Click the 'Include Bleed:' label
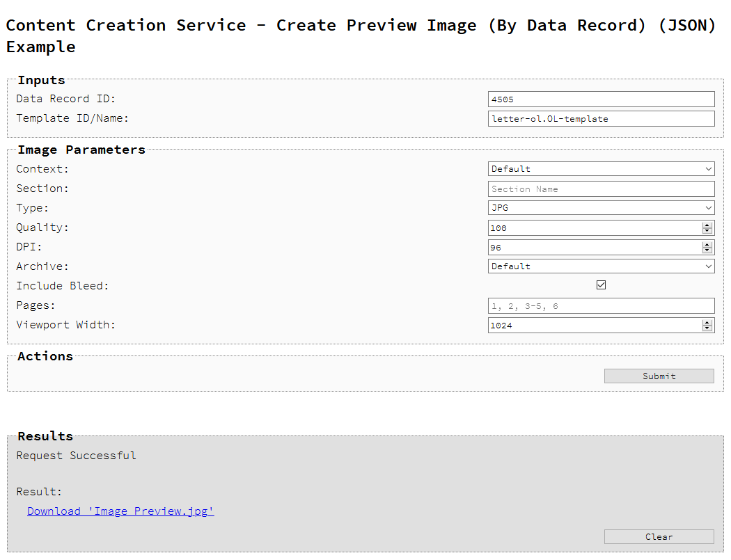 (63, 286)
